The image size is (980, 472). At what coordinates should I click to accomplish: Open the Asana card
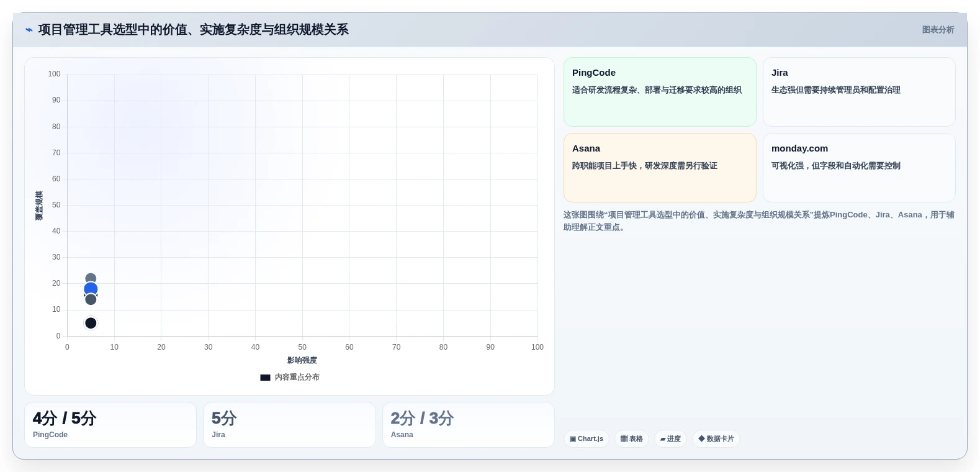660,168
